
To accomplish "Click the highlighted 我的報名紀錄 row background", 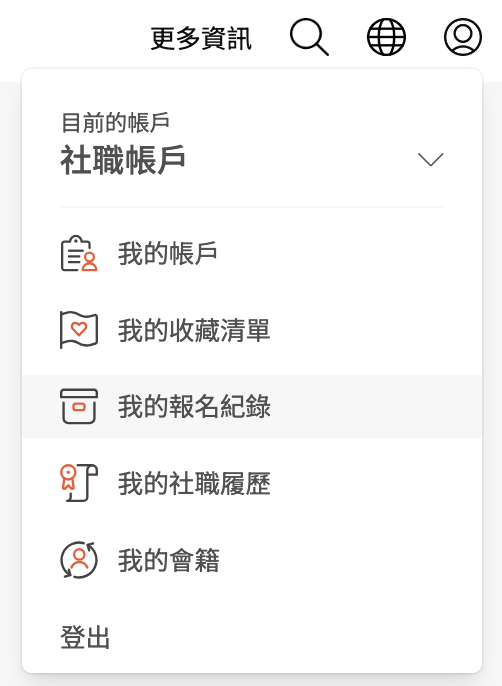I will click(252, 406).
